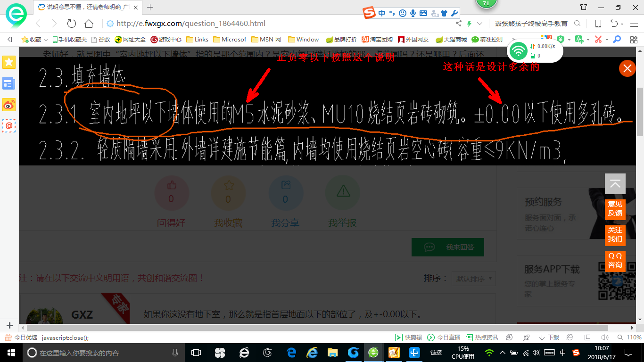This screenshot has height=362, width=644.
Task: Open Sogou soft keyboard icon
Action: click(x=423, y=13)
